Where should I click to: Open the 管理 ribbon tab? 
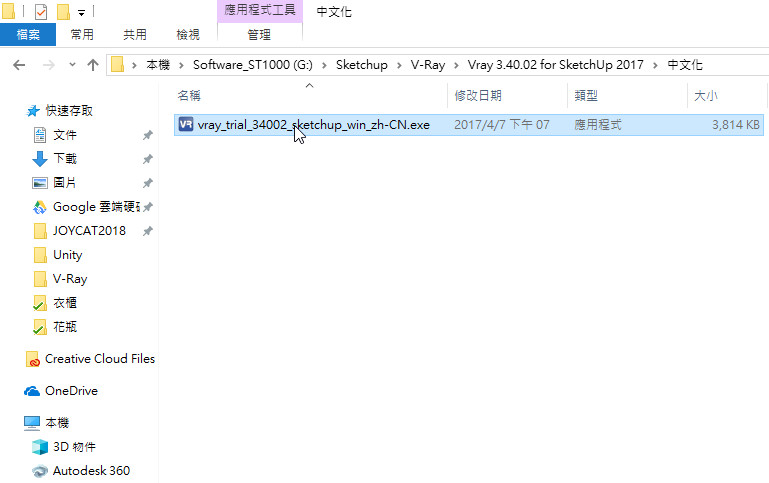[259, 35]
